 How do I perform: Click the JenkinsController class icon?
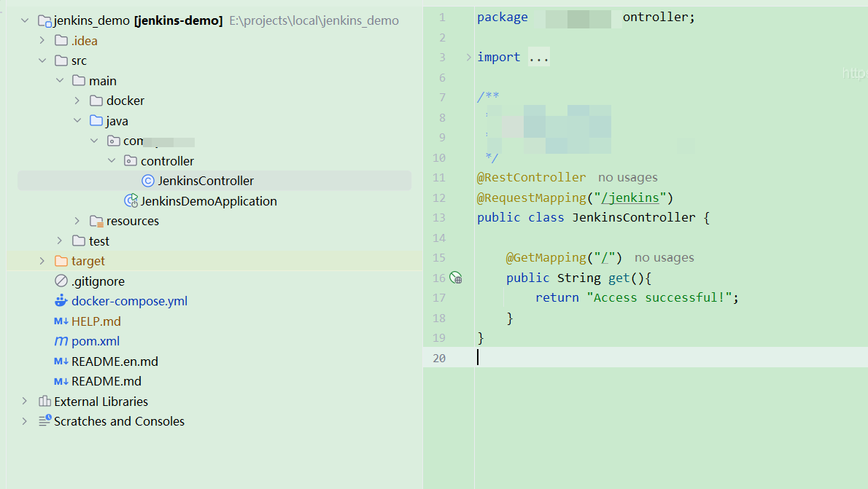tap(148, 181)
